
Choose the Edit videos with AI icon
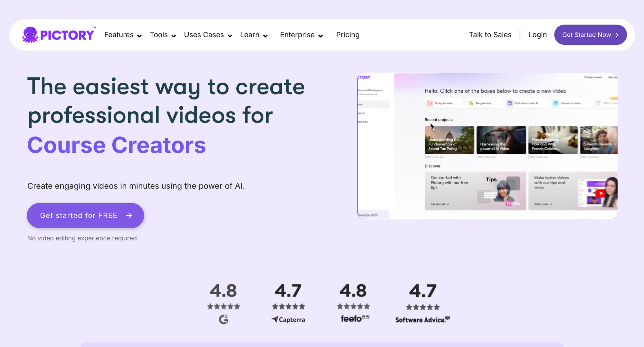pyautogui.click(x=510, y=103)
